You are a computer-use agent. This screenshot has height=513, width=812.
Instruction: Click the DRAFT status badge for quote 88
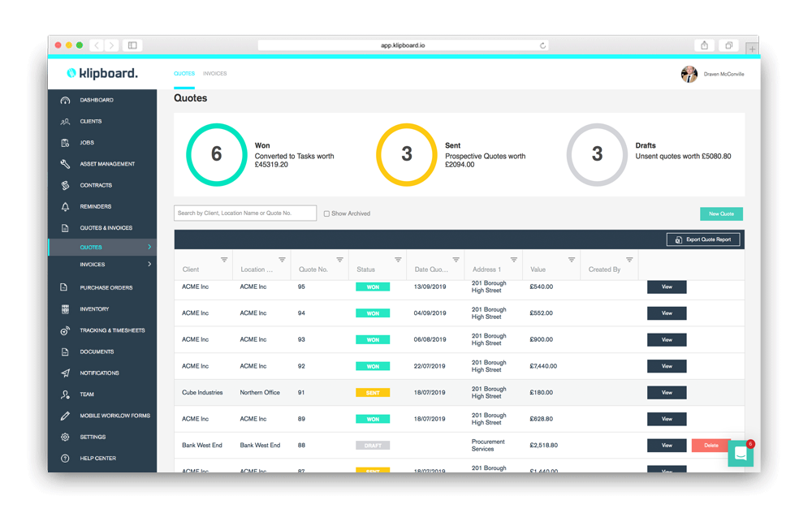pos(373,446)
